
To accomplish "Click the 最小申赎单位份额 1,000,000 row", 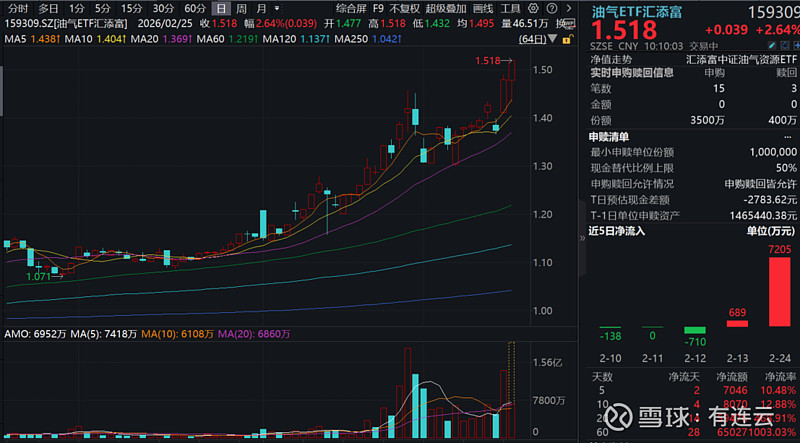I will (694, 152).
